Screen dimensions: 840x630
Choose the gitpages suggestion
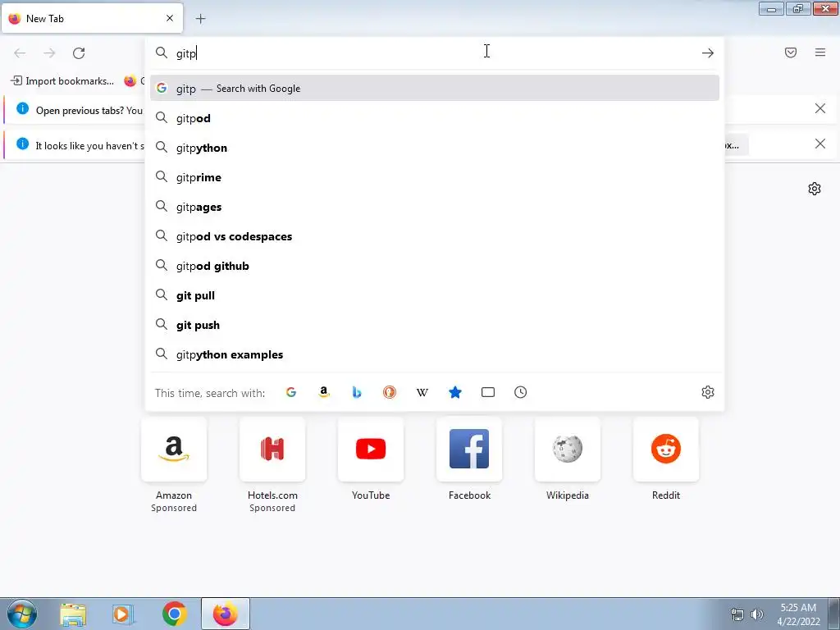pyautogui.click(x=435, y=207)
